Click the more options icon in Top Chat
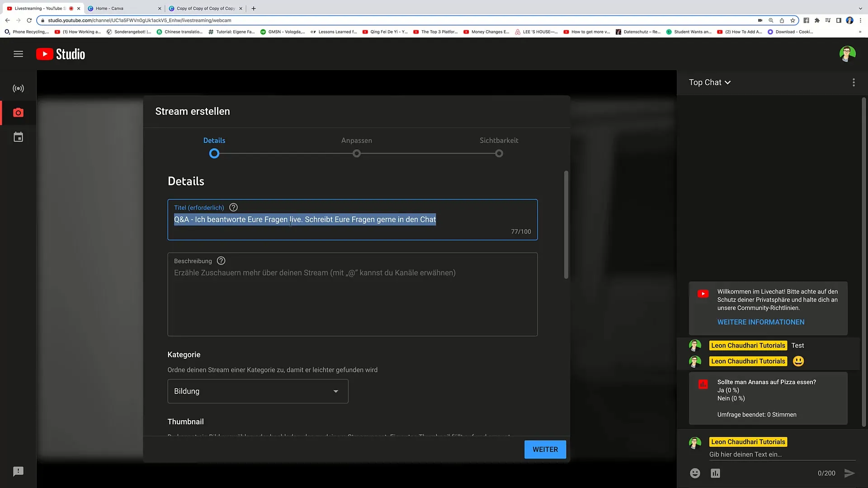 854,82
